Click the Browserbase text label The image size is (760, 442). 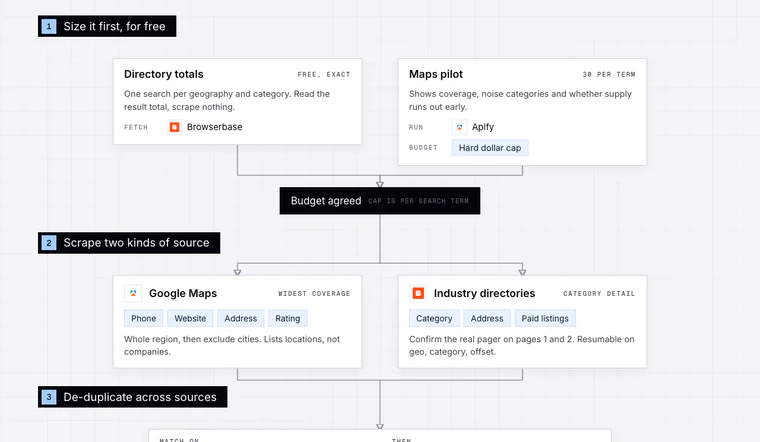[x=215, y=127]
